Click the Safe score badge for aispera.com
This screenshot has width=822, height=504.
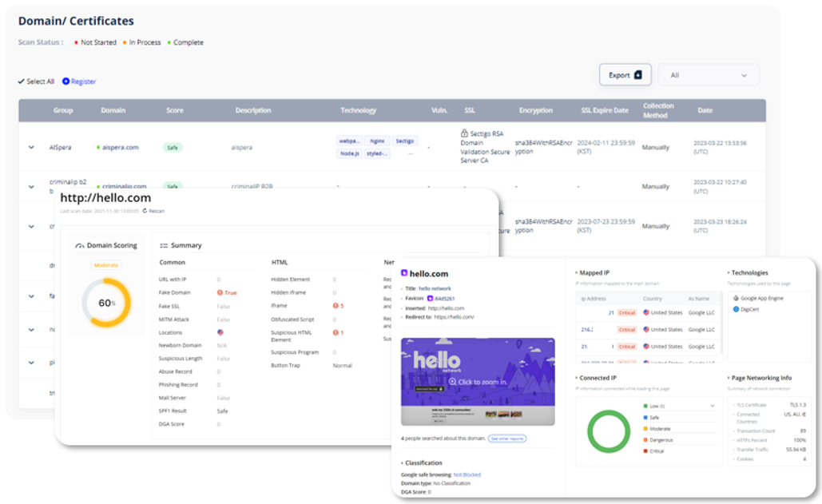[x=173, y=148]
